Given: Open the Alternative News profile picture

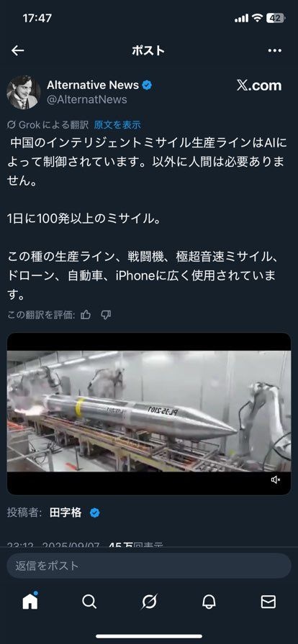Looking at the screenshot, I should coord(24,93).
